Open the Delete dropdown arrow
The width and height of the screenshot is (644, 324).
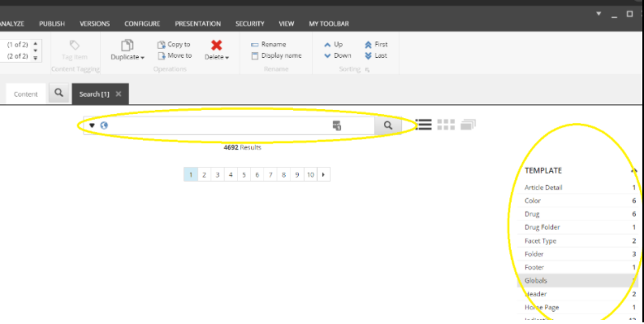tap(227, 58)
